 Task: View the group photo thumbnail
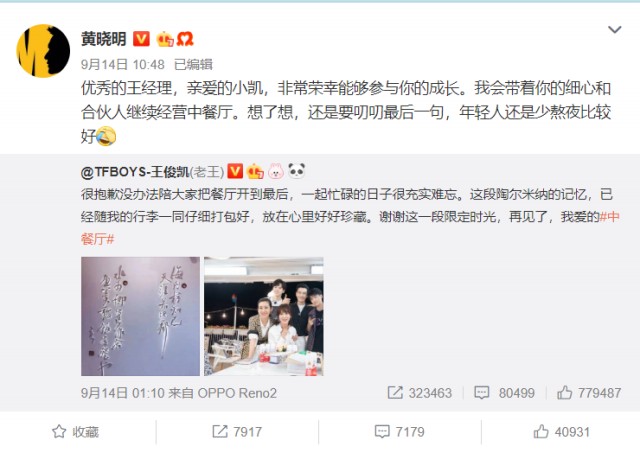264,316
